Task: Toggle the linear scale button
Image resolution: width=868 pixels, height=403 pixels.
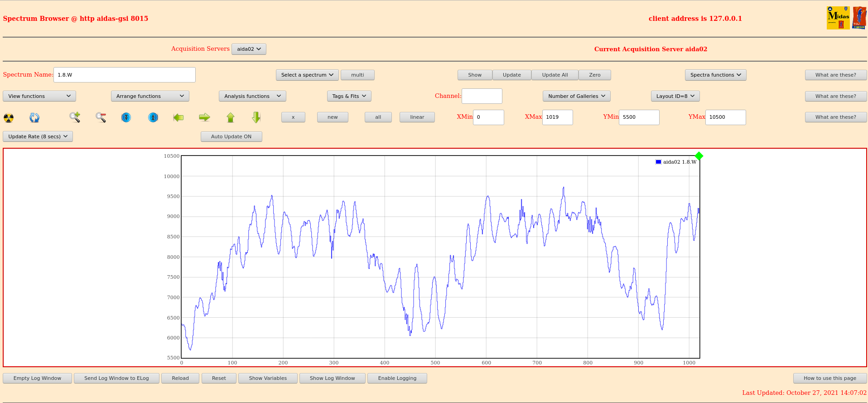Action: coord(417,117)
